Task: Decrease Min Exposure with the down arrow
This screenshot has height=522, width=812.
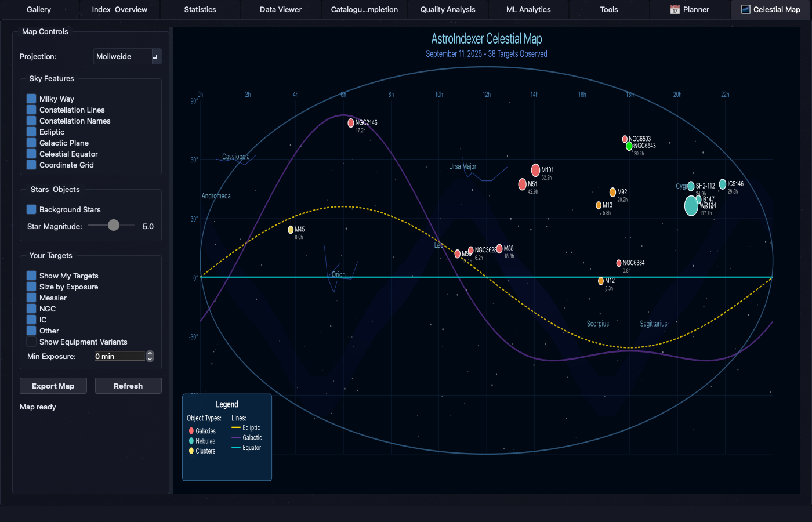Action: pyautogui.click(x=150, y=359)
